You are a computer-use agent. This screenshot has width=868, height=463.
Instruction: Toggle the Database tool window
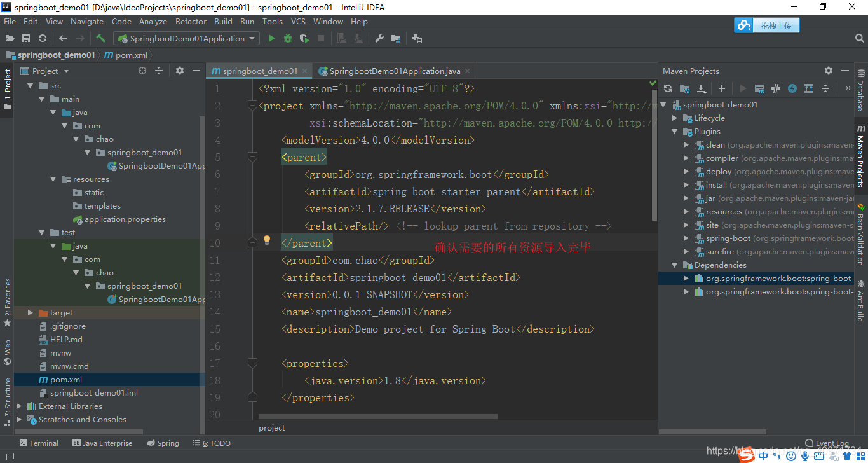(x=860, y=90)
